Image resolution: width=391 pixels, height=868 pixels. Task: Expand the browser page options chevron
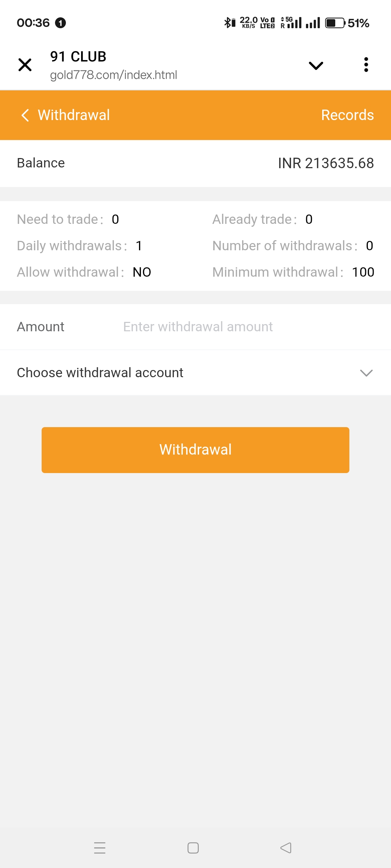tap(316, 65)
